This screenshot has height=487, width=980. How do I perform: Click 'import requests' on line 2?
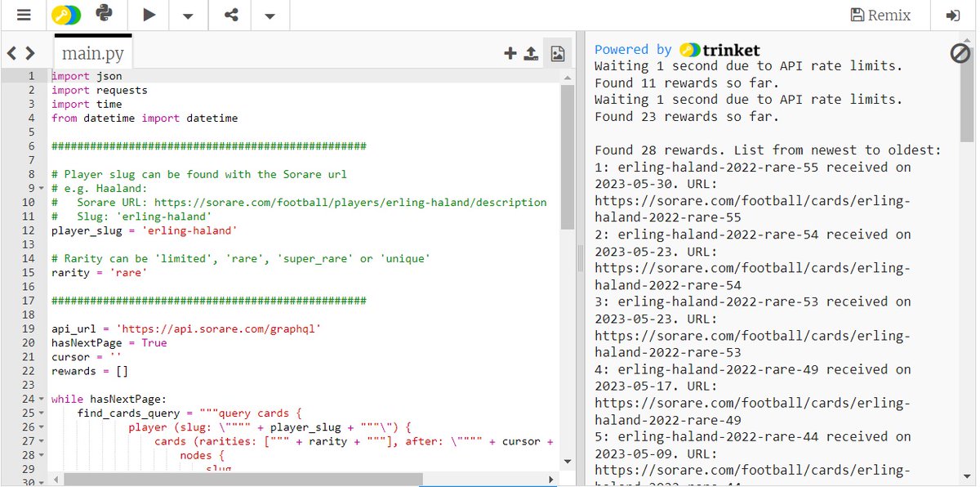coord(100,90)
